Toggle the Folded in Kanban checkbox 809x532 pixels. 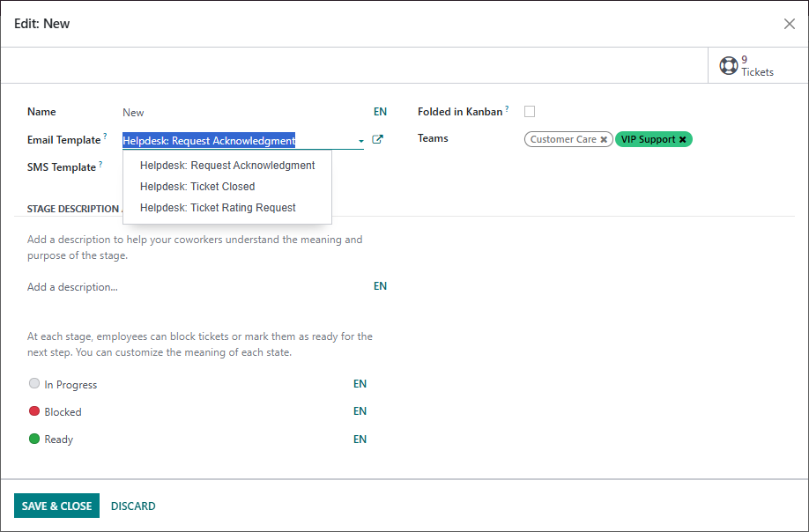[530, 112]
